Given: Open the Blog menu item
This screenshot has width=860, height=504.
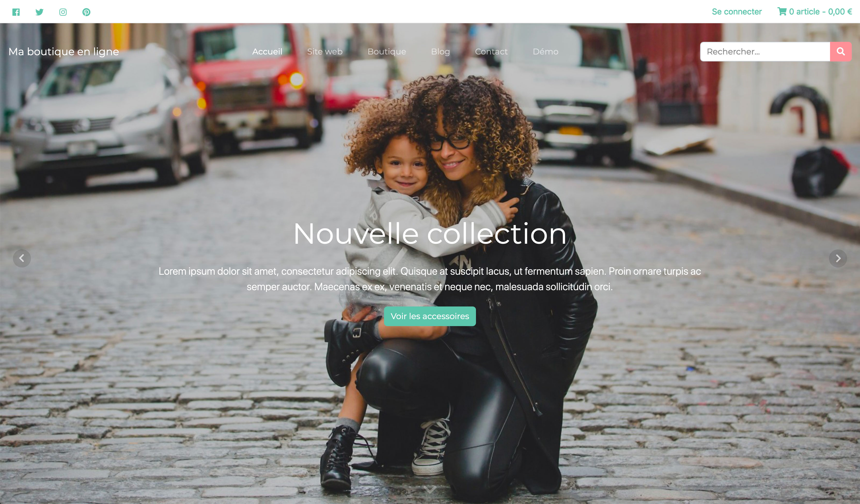Looking at the screenshot, I should 440,52.
